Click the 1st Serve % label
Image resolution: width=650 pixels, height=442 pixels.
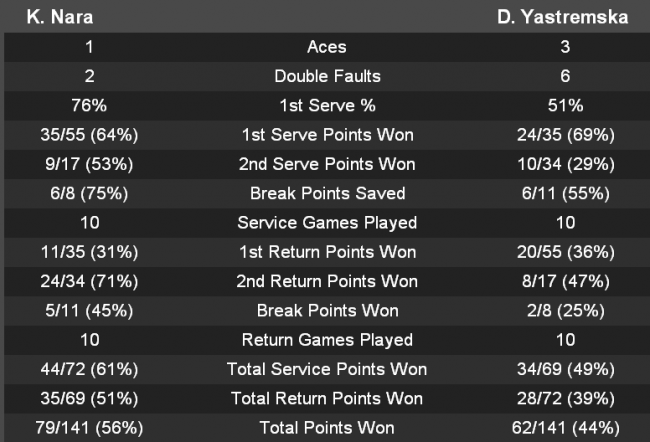pyautogui.click(x=327, y=106)
